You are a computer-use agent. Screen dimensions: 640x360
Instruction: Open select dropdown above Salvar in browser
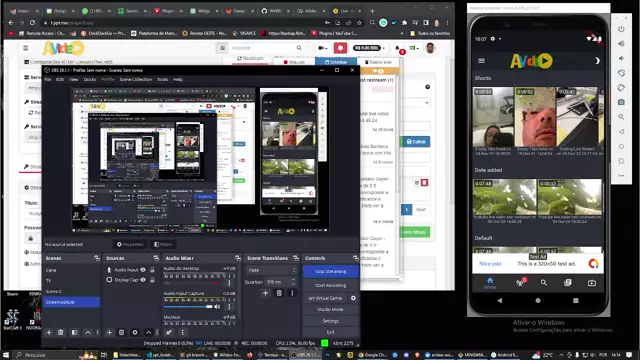(415, 102)
